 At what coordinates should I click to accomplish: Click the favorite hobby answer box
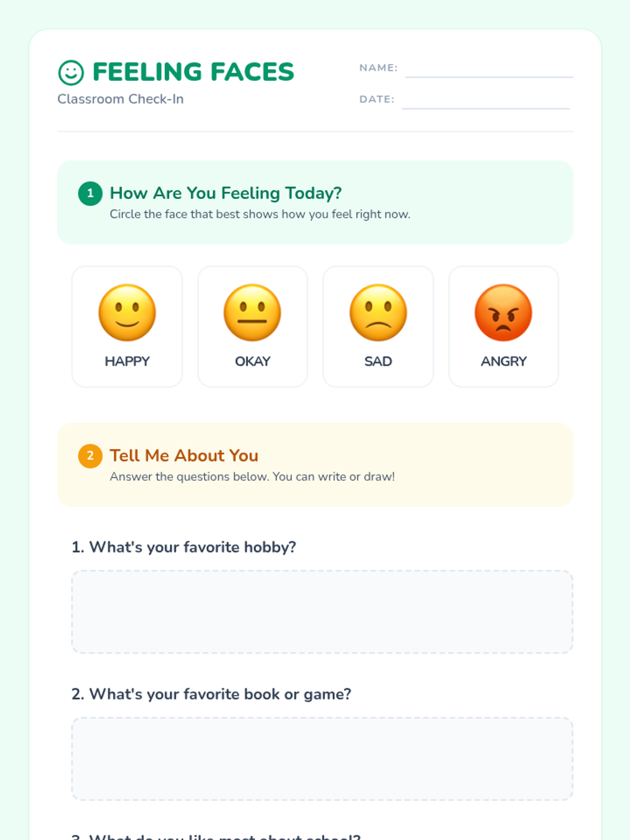click(322, 612)
